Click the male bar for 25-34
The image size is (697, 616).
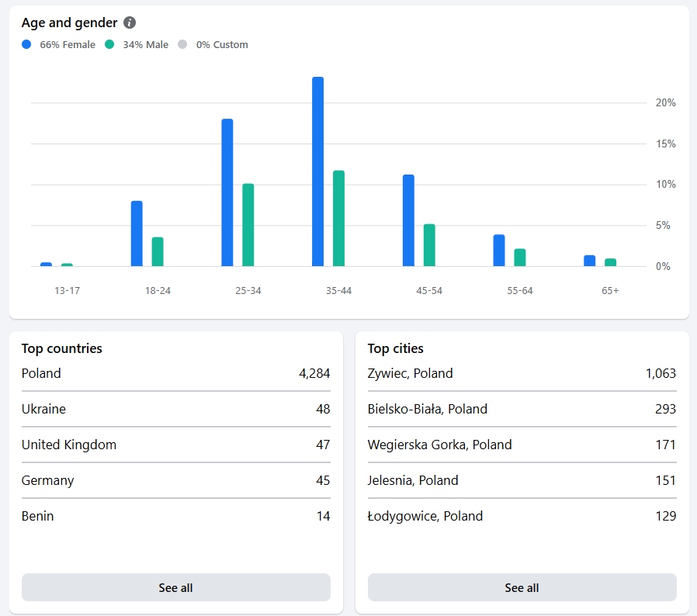pyautogui.click(x=248, y=225)
